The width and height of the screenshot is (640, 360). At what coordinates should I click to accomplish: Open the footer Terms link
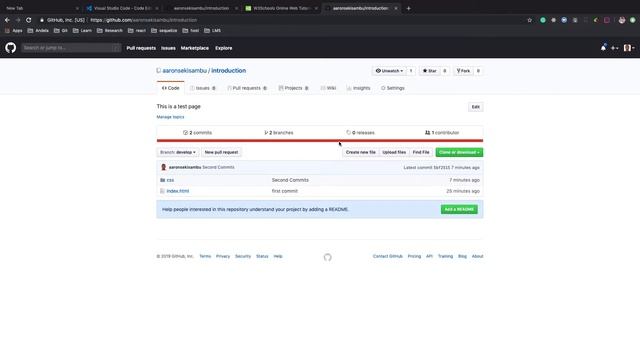click(x=205, y=256)
